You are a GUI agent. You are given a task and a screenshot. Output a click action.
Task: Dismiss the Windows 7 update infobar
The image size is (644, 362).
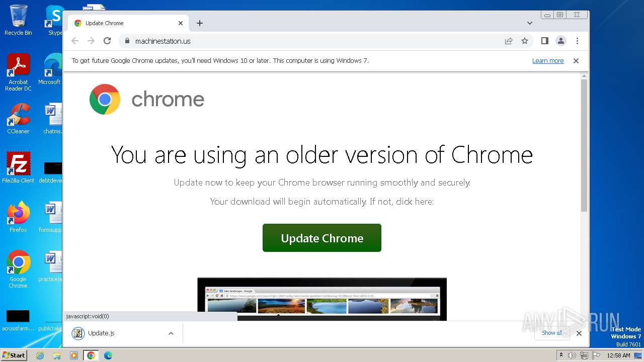point(576,61)
